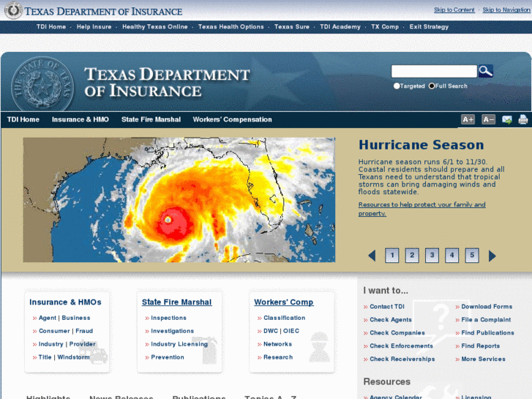Click Skip to Navigation link
This screenshot has height=399, width=532.
pos(506,10)
